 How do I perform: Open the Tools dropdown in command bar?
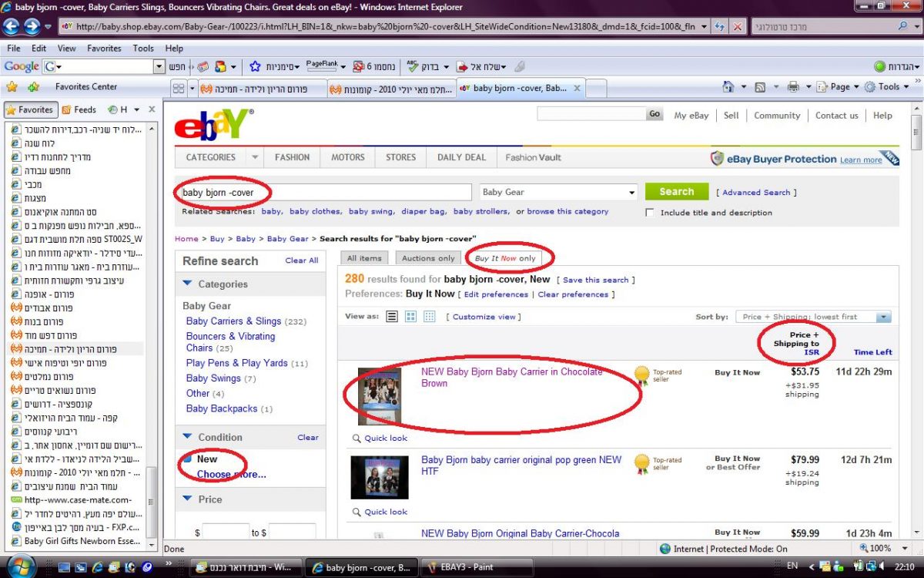[887, 87]
